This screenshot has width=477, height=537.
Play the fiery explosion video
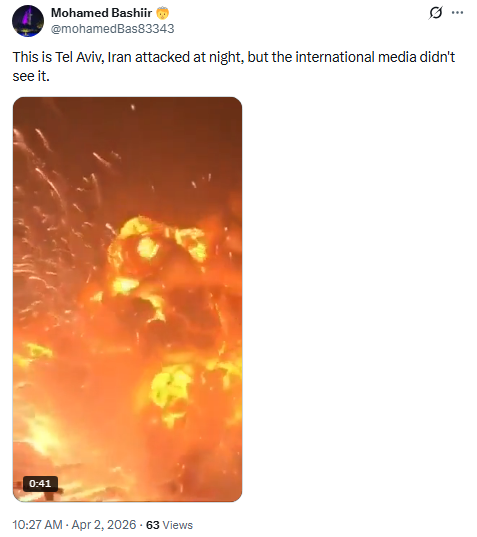(127, 299)
